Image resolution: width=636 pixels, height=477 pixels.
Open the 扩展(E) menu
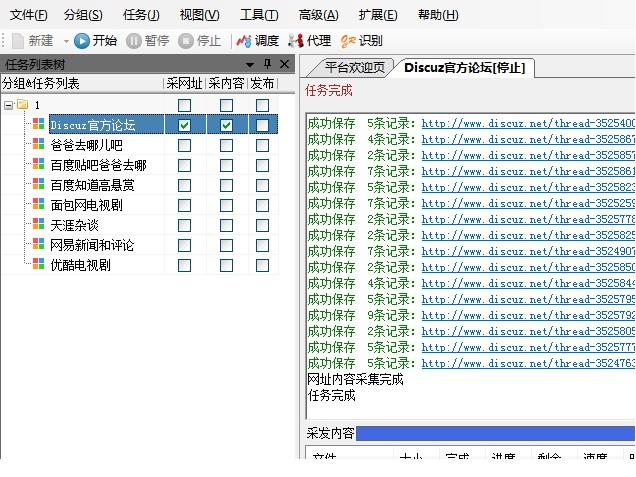click(x=378, y=15)
